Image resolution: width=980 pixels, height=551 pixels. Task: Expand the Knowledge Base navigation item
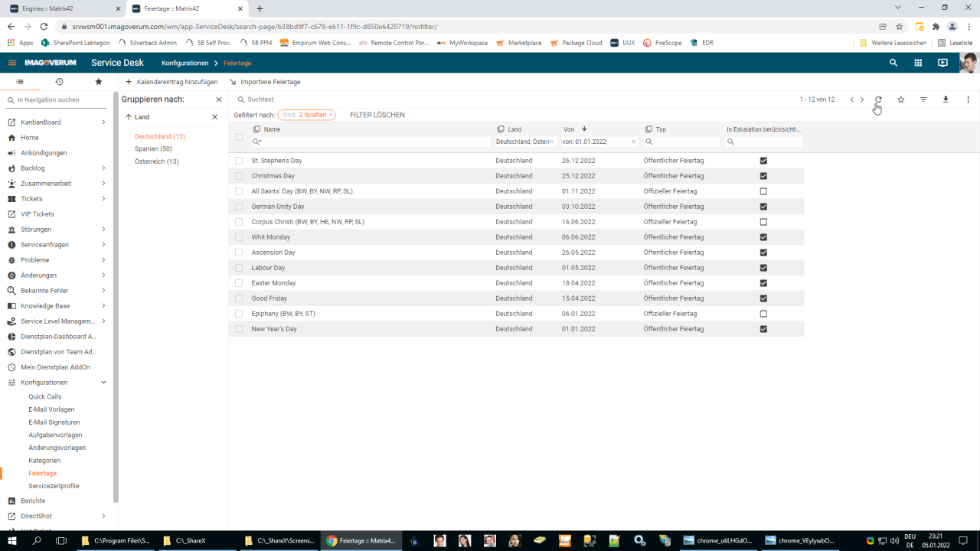click(103, 306)
